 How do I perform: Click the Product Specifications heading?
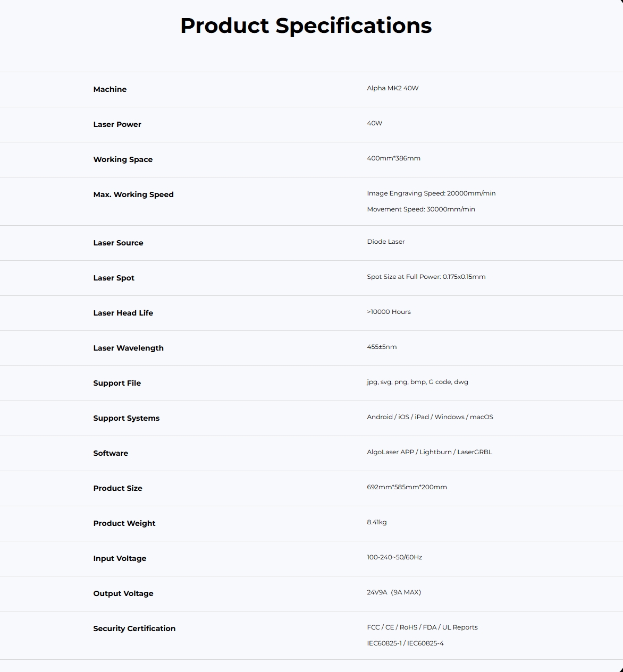coord(306,25)
